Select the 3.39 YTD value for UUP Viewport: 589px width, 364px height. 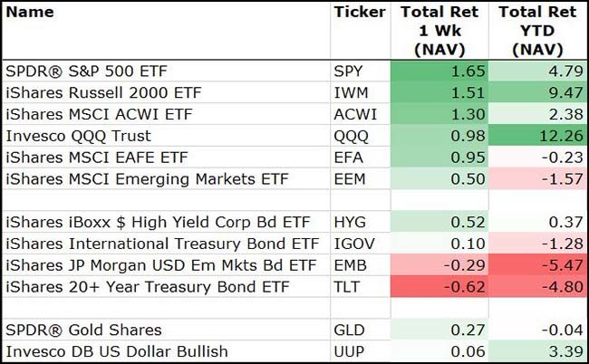(537, 352)
